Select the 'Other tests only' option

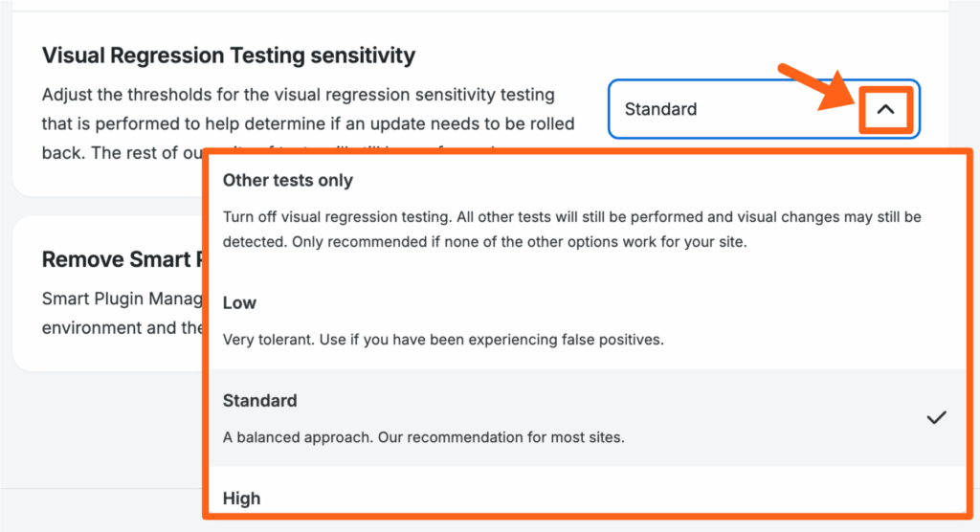pos(288,180)
